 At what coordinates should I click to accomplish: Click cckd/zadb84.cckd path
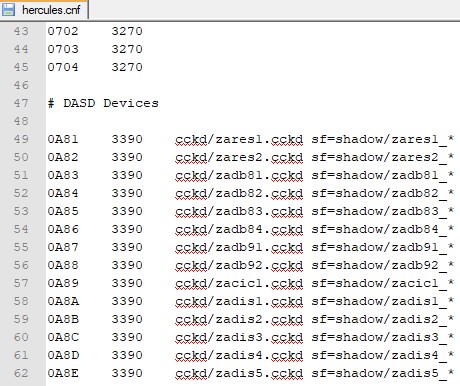239,229
